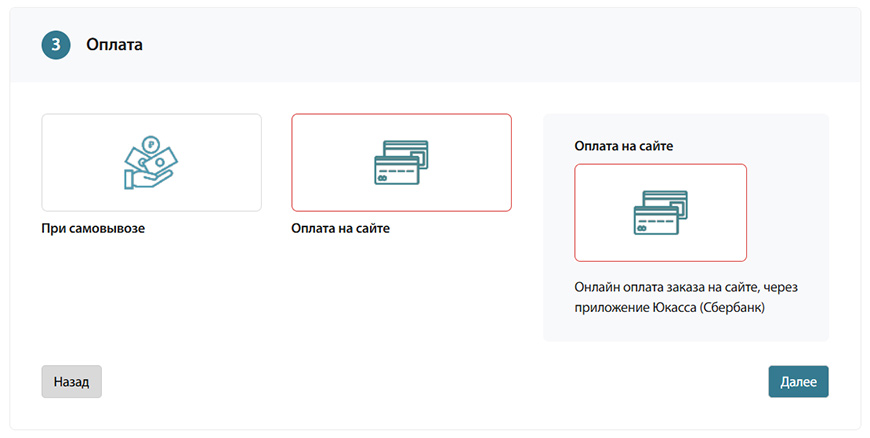Select the cash-in-hand pickup payment icon

point(151,163)
